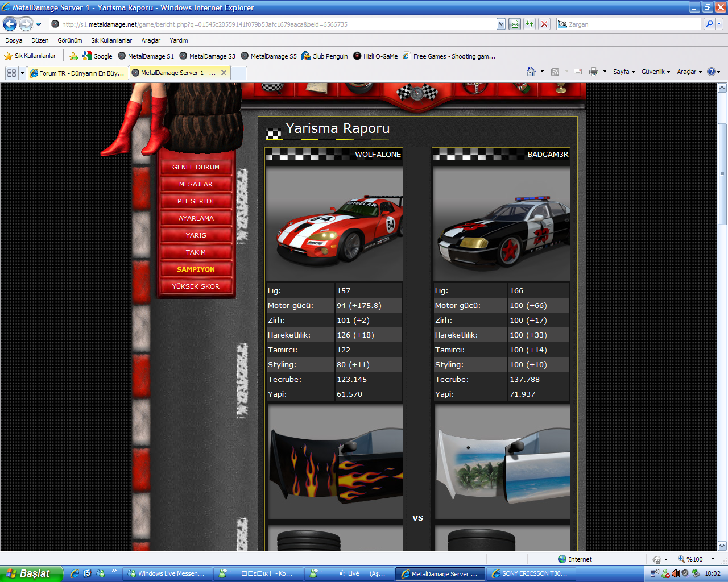Click the Help question mark icon
The width and height of the screenshot is (728, 582).
tap(711, 72)
